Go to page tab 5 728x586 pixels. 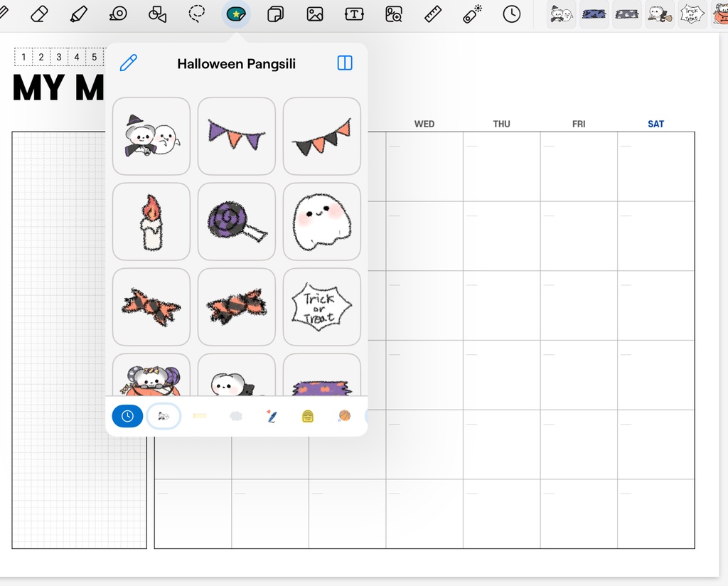[x=95, y=57]
